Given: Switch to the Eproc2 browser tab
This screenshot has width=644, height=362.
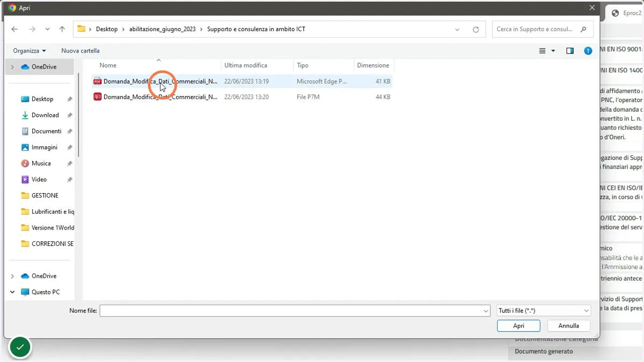Looking at the screenshot, I should click(626, 13).
